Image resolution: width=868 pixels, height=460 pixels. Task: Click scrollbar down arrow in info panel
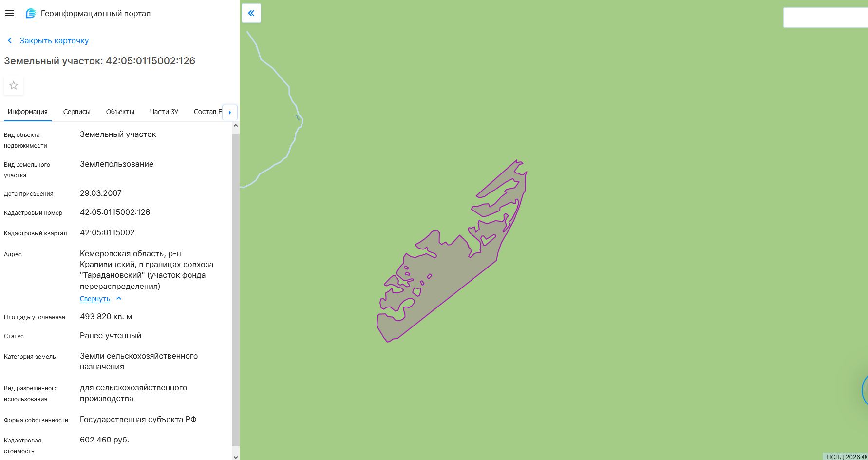[x=236, y=457]
